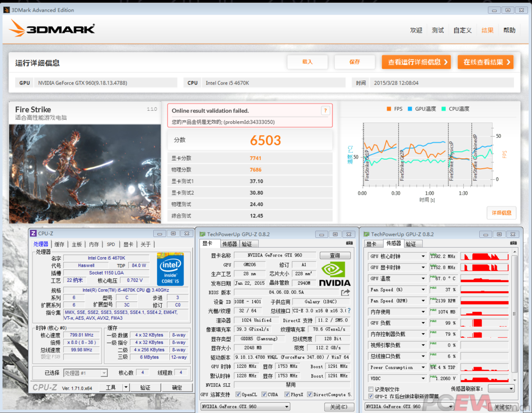Click the blue GPU温度 legend marker
Image resolution: width=532 pixels, height=413 pixels.
pos(410,109)
